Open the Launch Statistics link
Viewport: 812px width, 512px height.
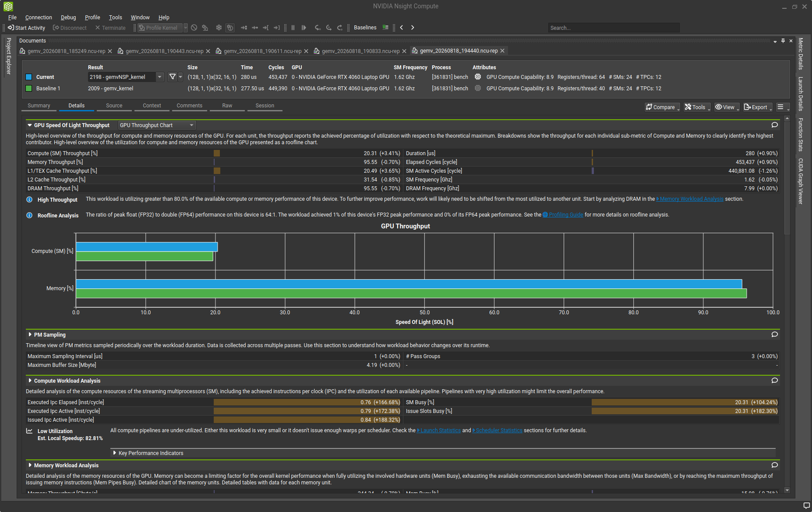pyautogui.click(x=440, y=430)
